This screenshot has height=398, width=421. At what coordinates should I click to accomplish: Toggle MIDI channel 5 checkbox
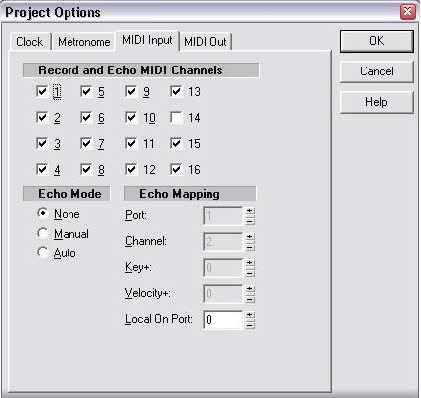pos(86,91)
